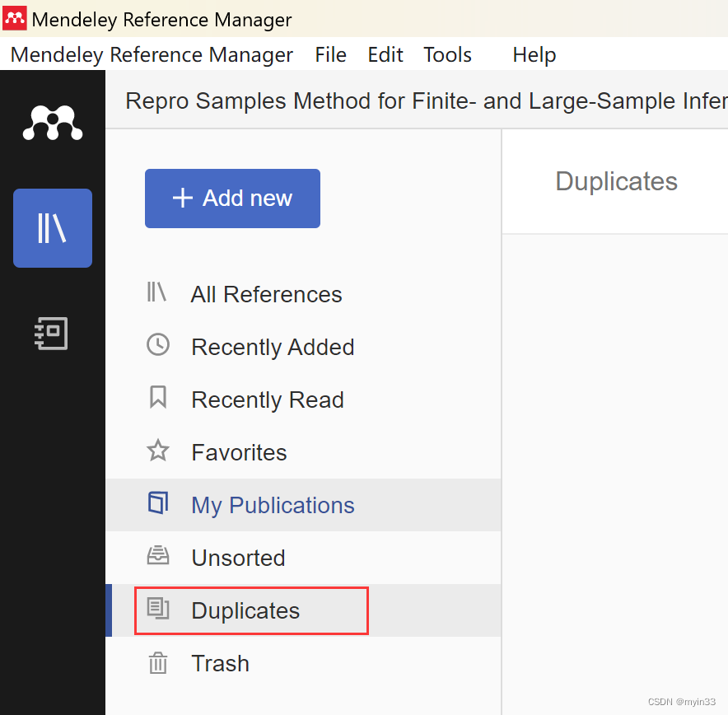Click the book icon beside My Publications

coord(158,502)
